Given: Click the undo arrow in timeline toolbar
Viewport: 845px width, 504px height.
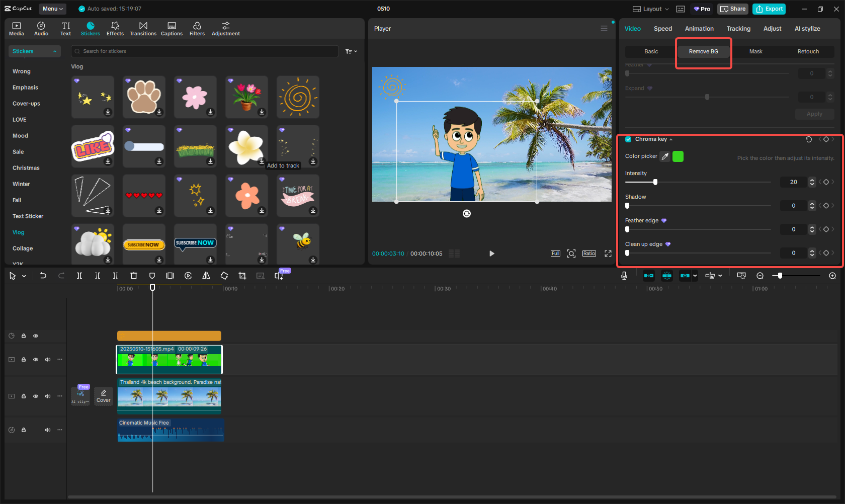Looking at the screenshot, I should (43, 276).
